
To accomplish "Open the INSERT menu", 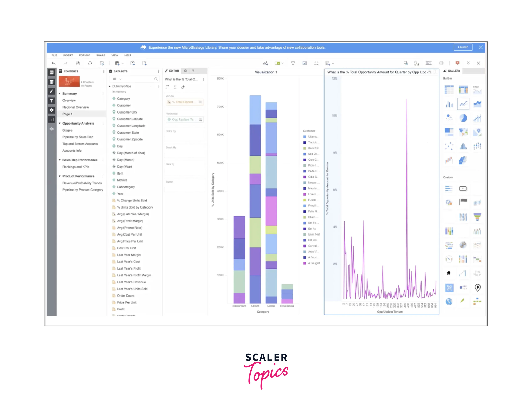I will 68,55.
